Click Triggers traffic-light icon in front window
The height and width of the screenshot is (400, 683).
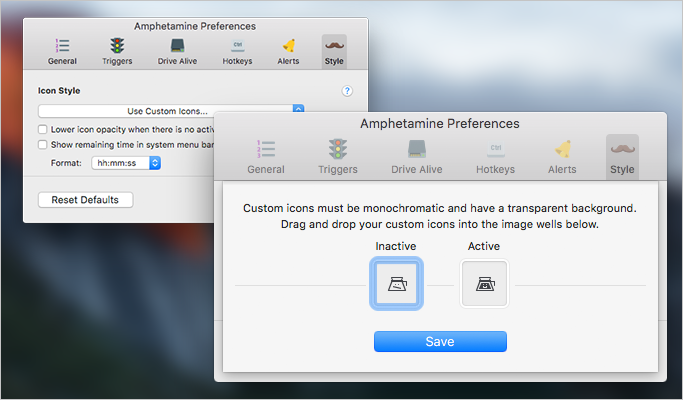338,149
